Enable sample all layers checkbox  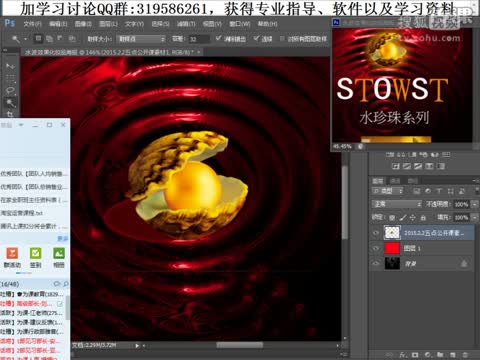coord(282,39)
